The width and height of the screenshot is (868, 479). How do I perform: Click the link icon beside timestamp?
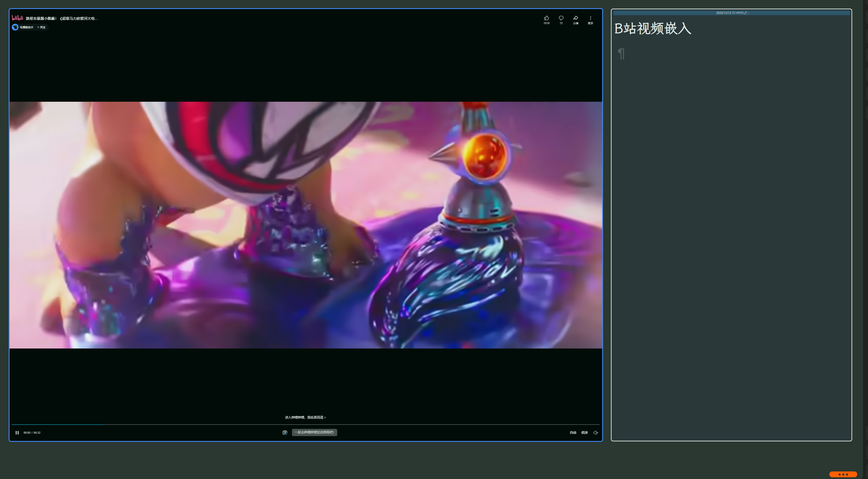coord(745,13)
